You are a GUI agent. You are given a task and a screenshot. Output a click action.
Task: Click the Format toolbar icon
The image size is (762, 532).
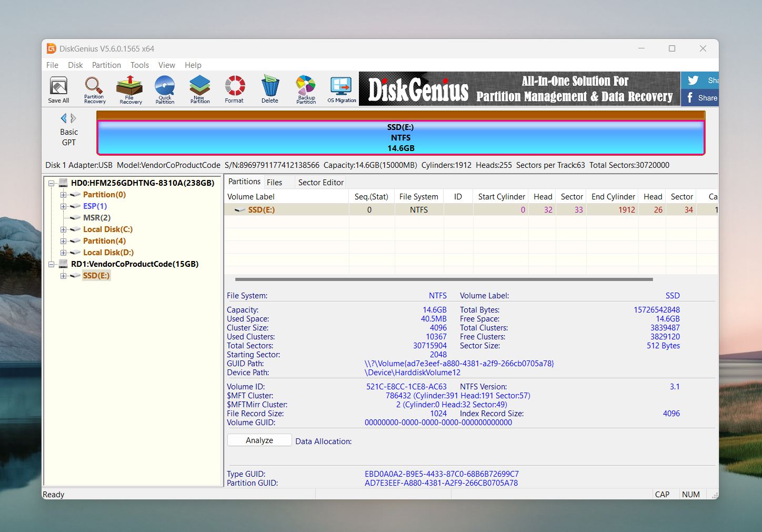coord(235,89)
